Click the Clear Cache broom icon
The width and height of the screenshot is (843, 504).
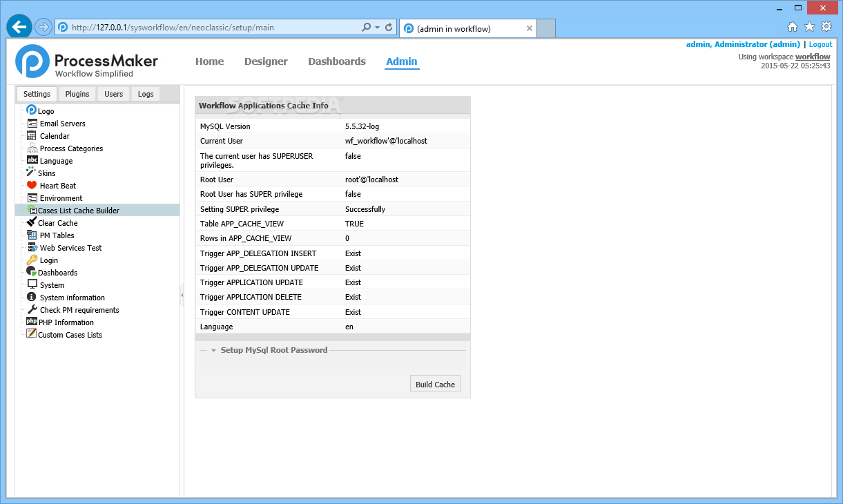(31, 222)
